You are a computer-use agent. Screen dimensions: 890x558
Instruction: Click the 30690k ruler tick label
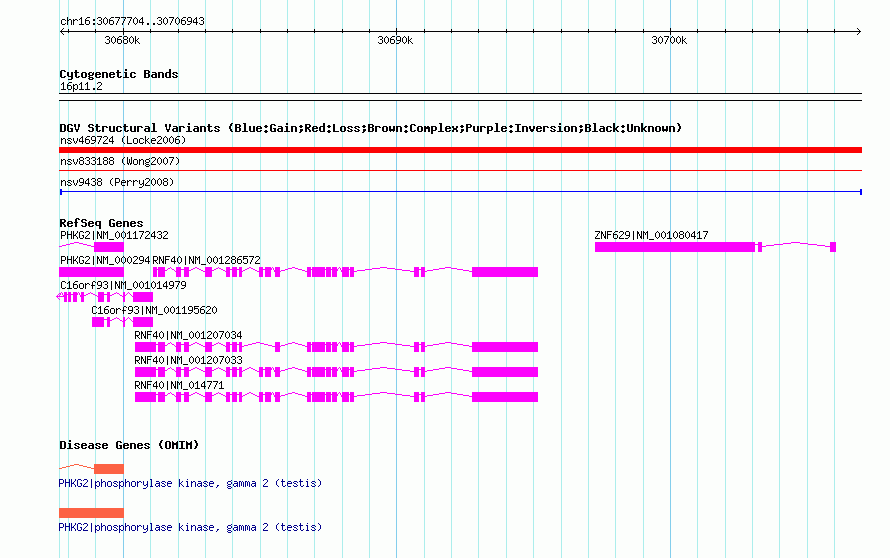pos(395,40)
